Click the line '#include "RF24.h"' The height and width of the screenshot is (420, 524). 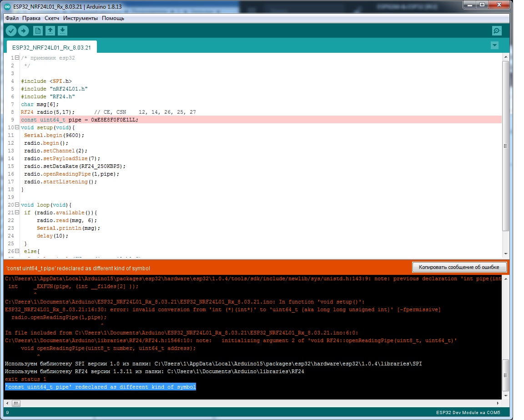[48, 96]
